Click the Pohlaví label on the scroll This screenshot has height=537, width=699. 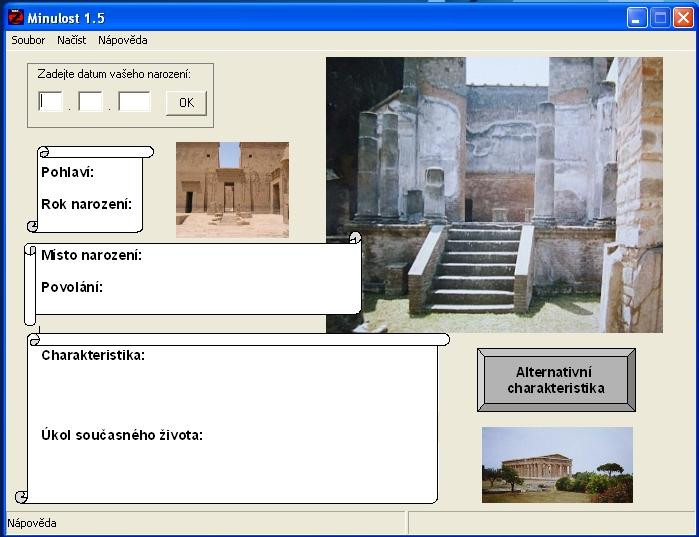68,172
